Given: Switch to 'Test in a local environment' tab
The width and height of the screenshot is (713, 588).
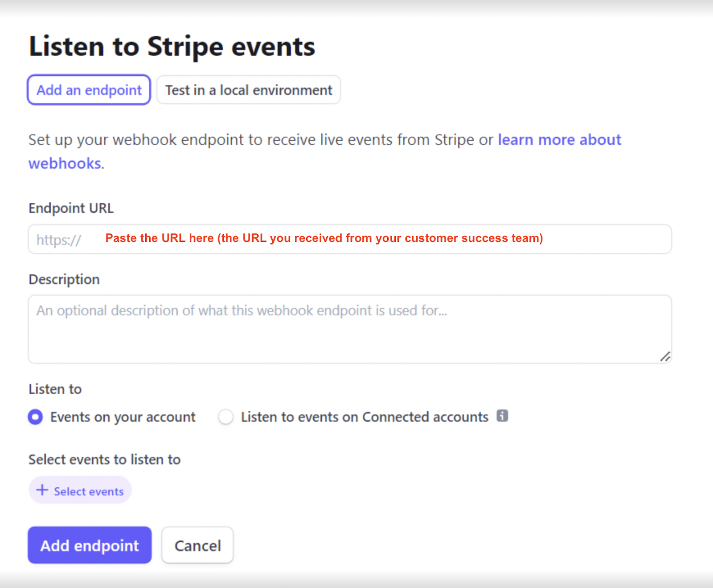Looking at the screenshot, I should coord(249,90).
